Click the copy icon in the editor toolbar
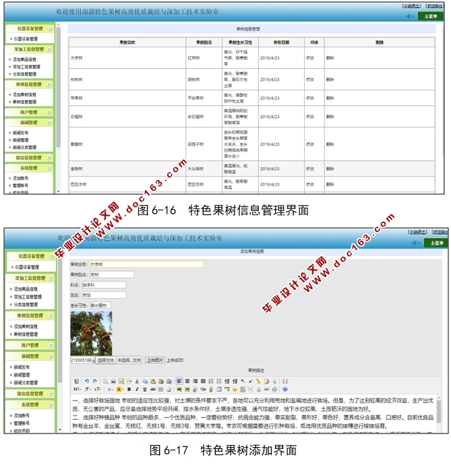 point(145,382)
